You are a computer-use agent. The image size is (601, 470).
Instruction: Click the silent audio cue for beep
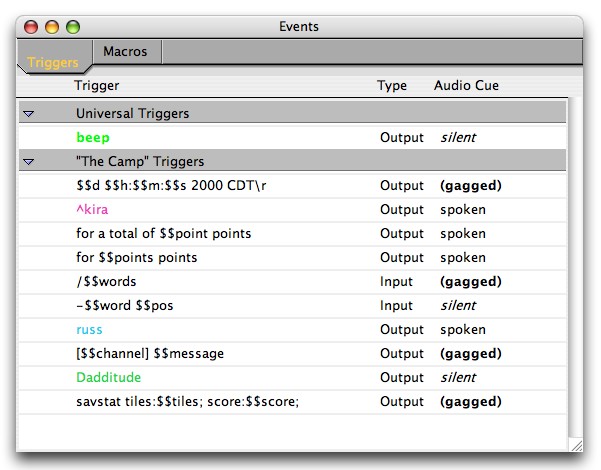pyautogui.click(x=458, y=138)
